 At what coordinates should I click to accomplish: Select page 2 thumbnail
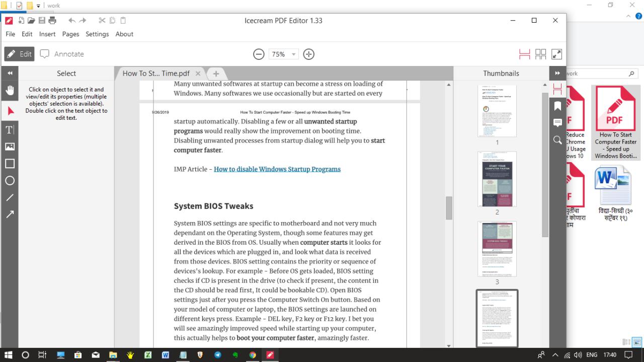497,179
